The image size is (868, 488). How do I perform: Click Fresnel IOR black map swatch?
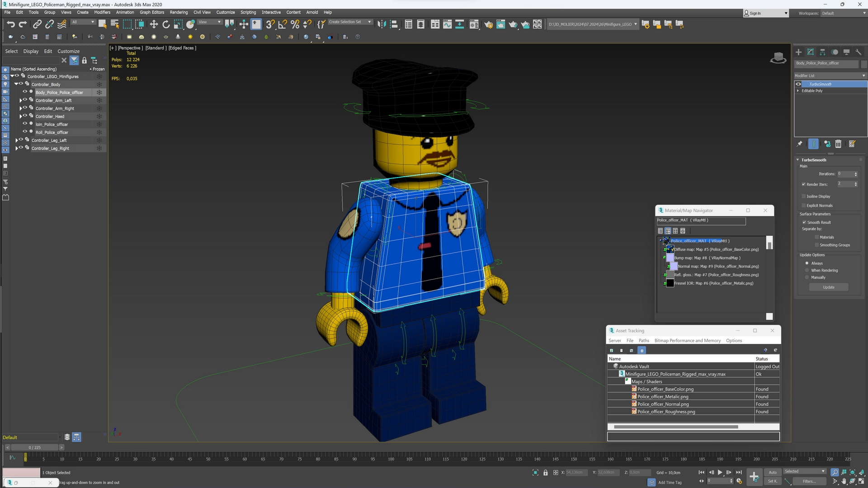point(670,283)
